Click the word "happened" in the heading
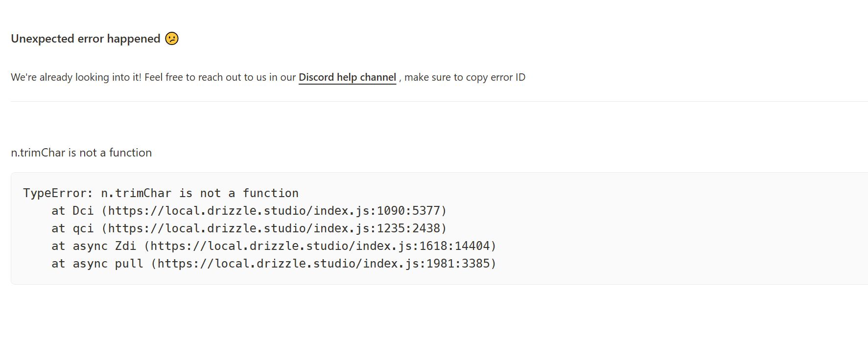Image resolution: width=868 pixels, height=359 pixels. [x=134, y=39]
